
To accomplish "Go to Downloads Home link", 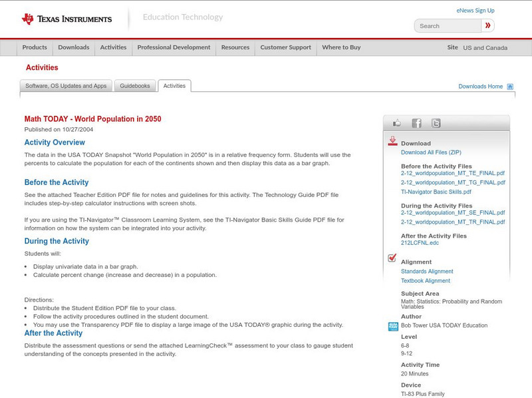I will coord(480,87).
